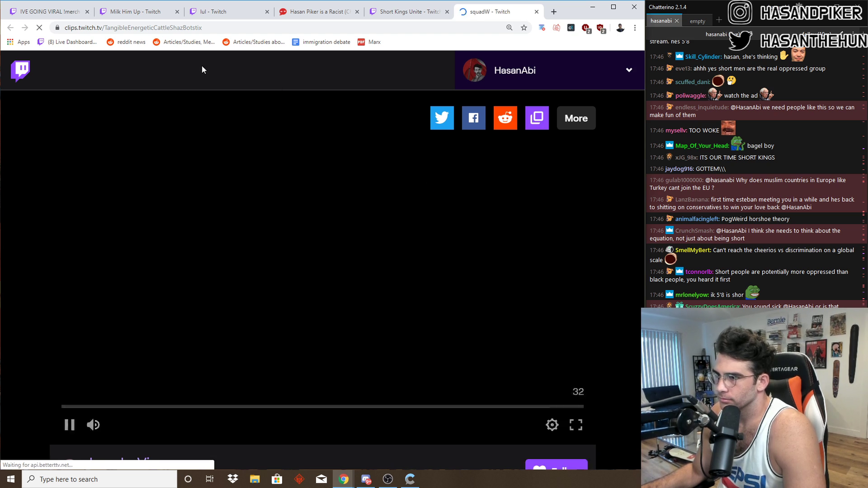The width and height of the screenshot is (868, 488).
Task: Switch to the 'Milk Him Up - Twitch' tab
Action: pyautogui.click(x=135, y=11)
